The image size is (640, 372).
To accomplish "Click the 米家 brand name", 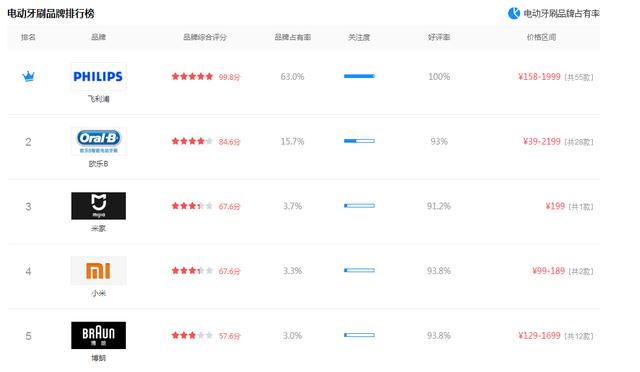I will click(x=98, y=228).
